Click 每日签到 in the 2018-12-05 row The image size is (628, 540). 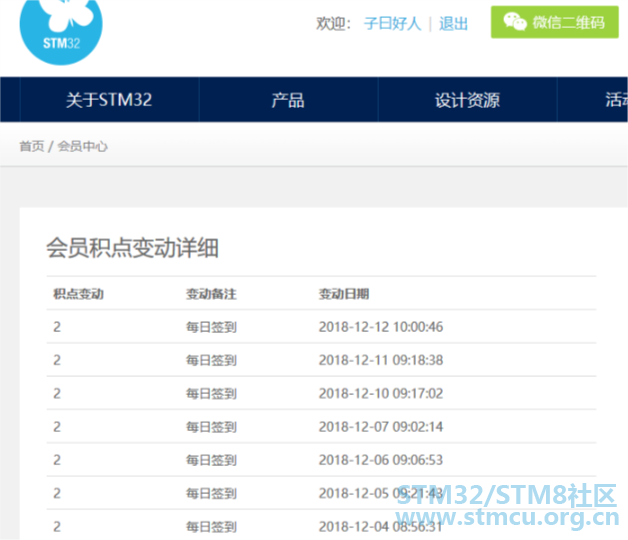(211, 494)
